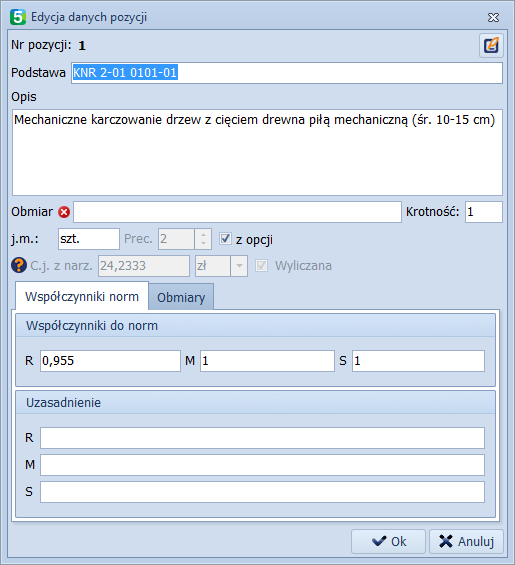
Task: Click the Krotność field
Action: (484, 212)
